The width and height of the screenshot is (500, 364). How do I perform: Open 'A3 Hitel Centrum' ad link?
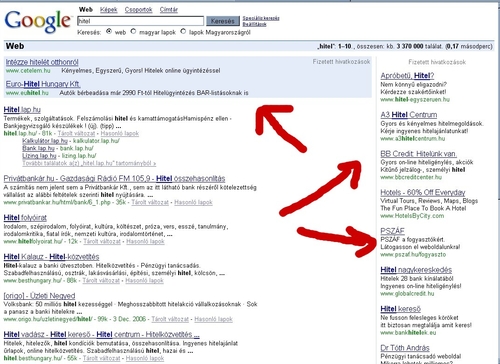tap(409, 115)
